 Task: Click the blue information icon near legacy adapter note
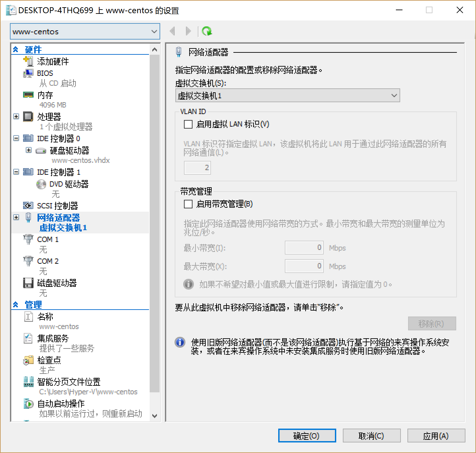[x=180, y=342]
